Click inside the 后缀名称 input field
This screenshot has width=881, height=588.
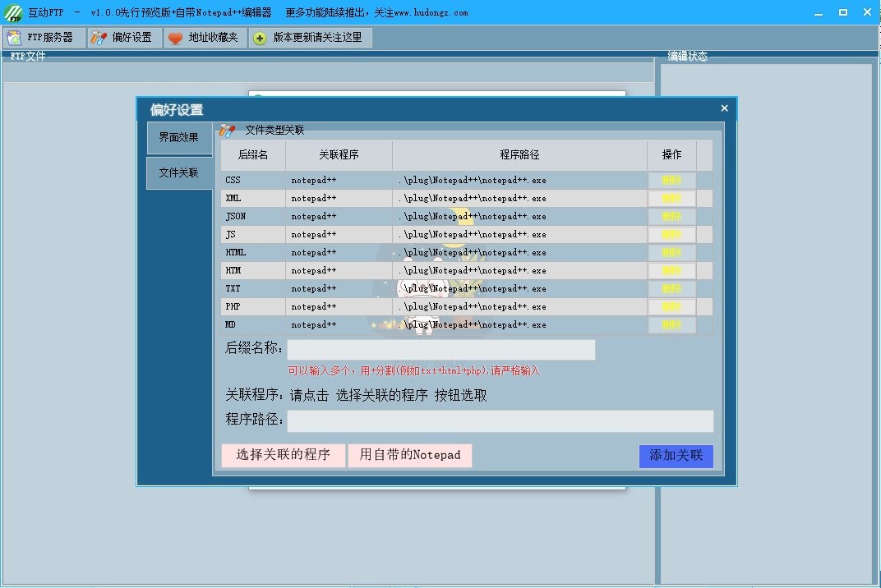click(x=441, y=350)
